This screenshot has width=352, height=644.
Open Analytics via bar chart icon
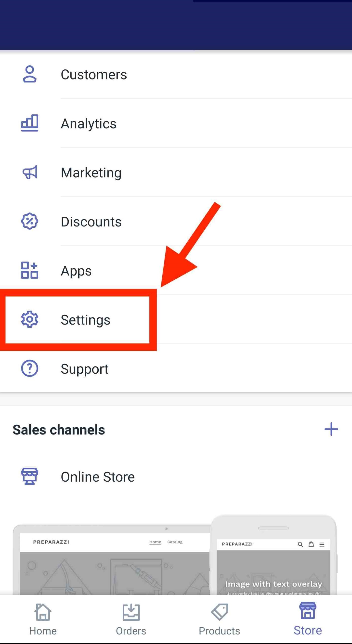29,123
